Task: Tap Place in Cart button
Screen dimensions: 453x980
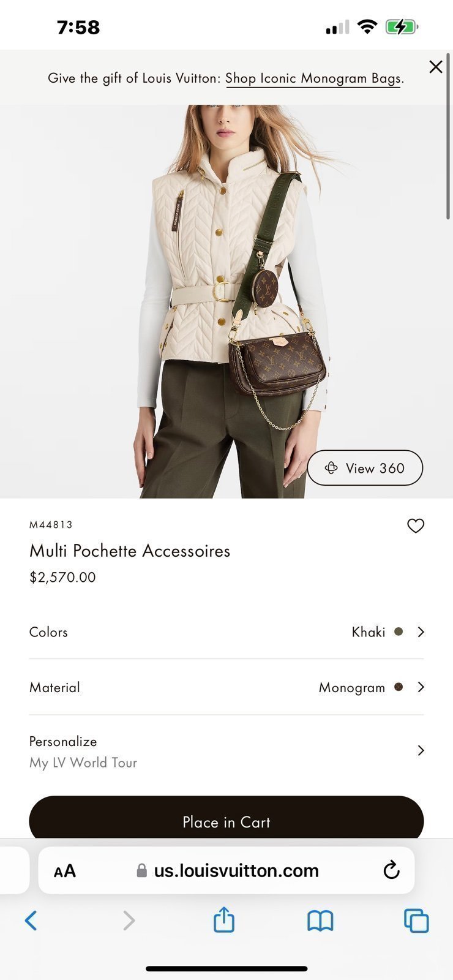Action: (x=226, y=821)
